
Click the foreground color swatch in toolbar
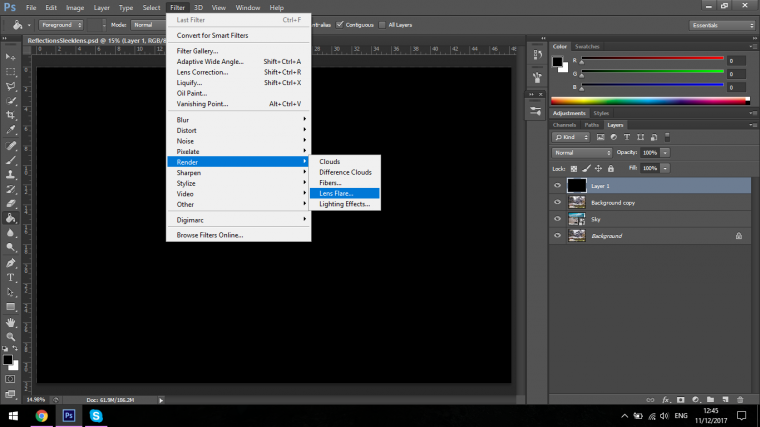[7, 360]
